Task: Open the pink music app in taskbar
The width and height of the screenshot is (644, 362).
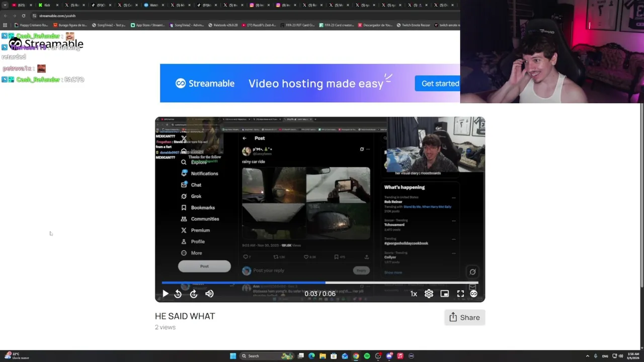Action: (x=400, y=356)
